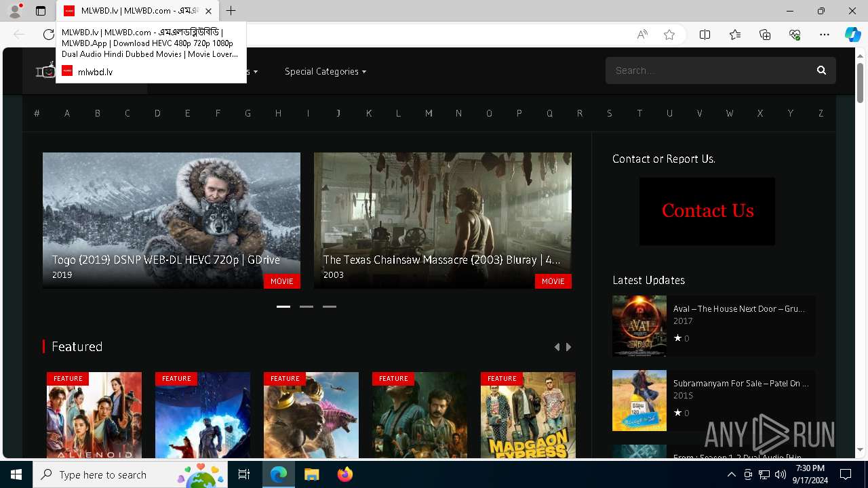The image size is (868, 488).
Task: Open volume control in system tray
Action: (x=781, y=474)
